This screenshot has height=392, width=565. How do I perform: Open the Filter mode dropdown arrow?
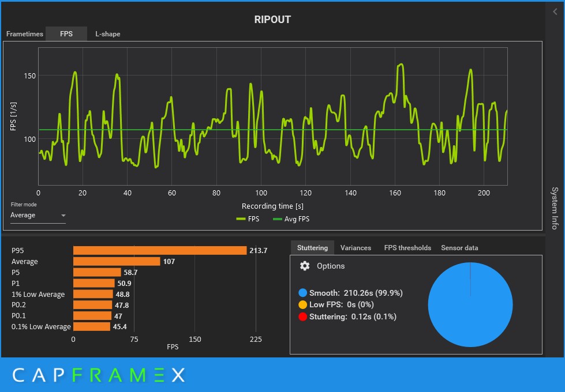tap(63, 215)
